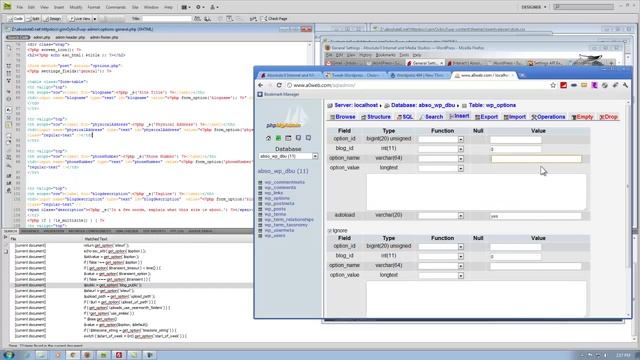Switch to the SQL tab
The width and height of the screenshot is (640, 360).
(405, 117)
